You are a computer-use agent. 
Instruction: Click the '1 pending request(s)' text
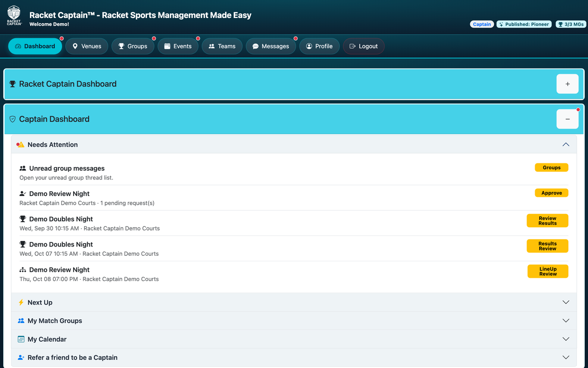[x=127, y=203]
